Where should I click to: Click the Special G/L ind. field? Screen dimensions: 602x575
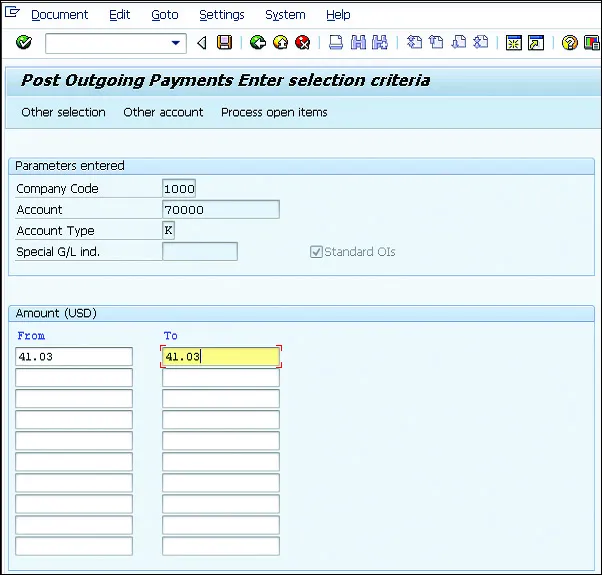pyautogui.click(x=200, y=252)
